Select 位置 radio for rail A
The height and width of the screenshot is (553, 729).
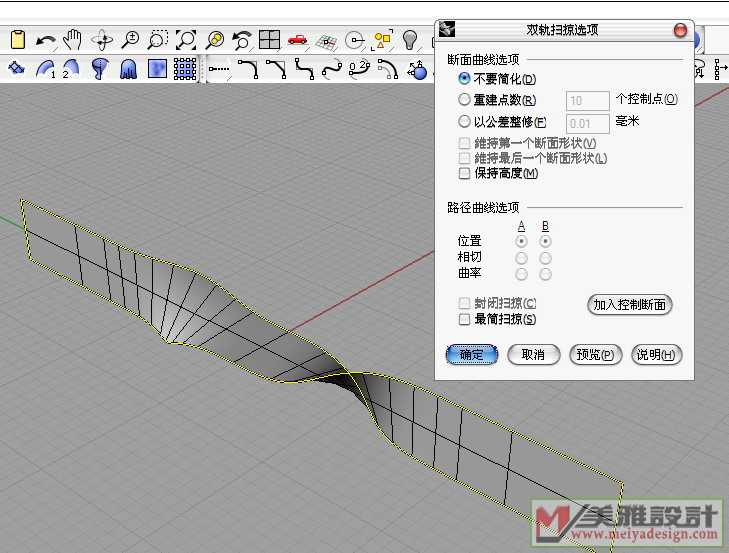click(x=522, y=241)
